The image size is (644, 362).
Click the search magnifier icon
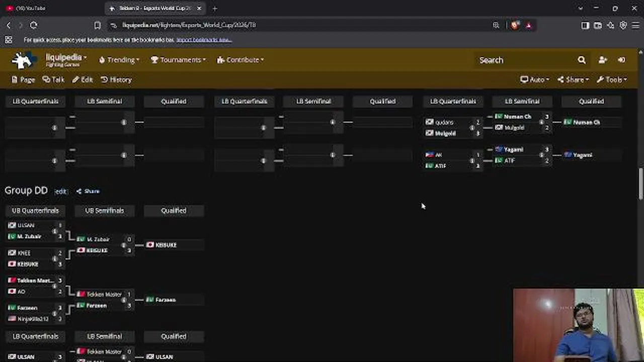(x=582, y=60)
